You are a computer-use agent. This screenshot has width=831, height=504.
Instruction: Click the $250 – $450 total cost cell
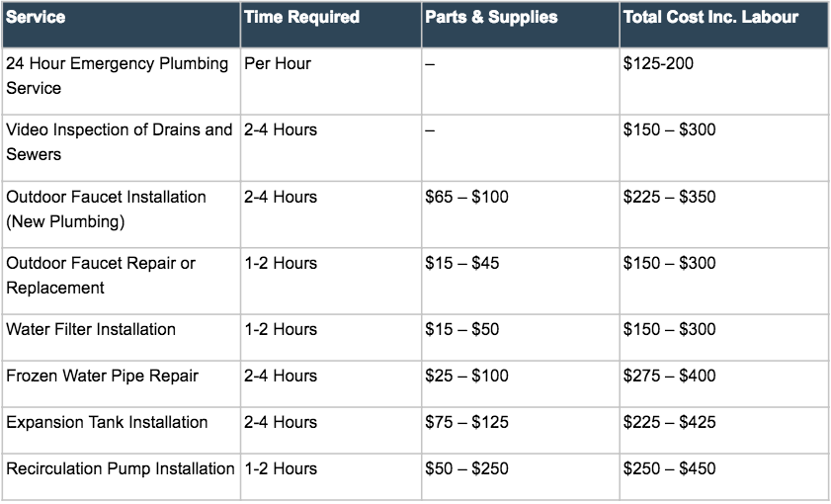669,468
